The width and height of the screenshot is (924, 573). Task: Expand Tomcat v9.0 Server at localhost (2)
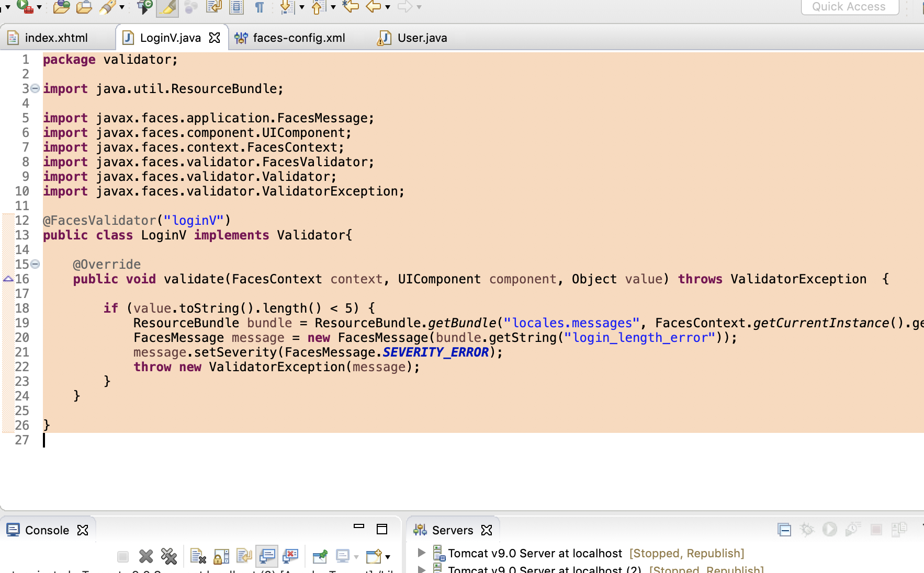422,569
